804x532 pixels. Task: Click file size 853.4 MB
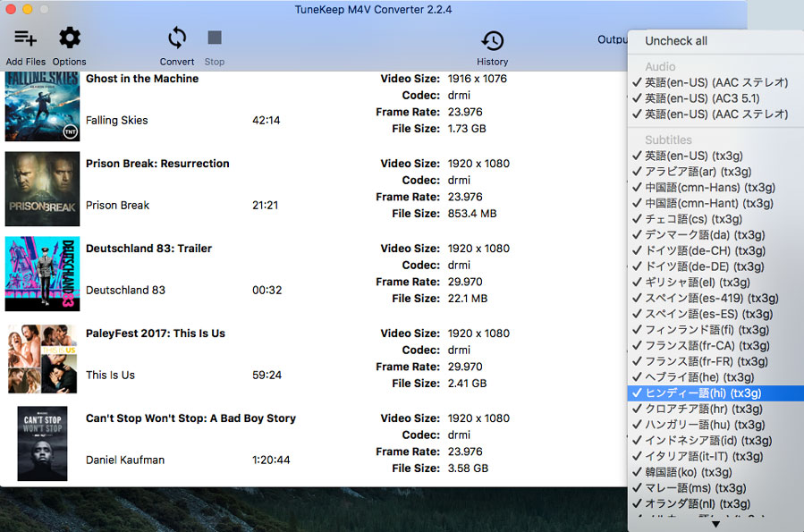click(472, 214)
